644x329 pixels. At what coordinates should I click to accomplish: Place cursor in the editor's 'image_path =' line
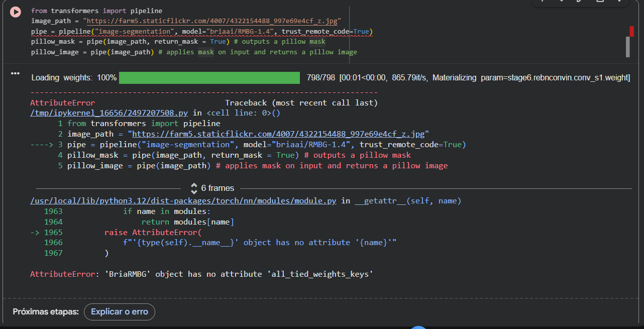186,21
